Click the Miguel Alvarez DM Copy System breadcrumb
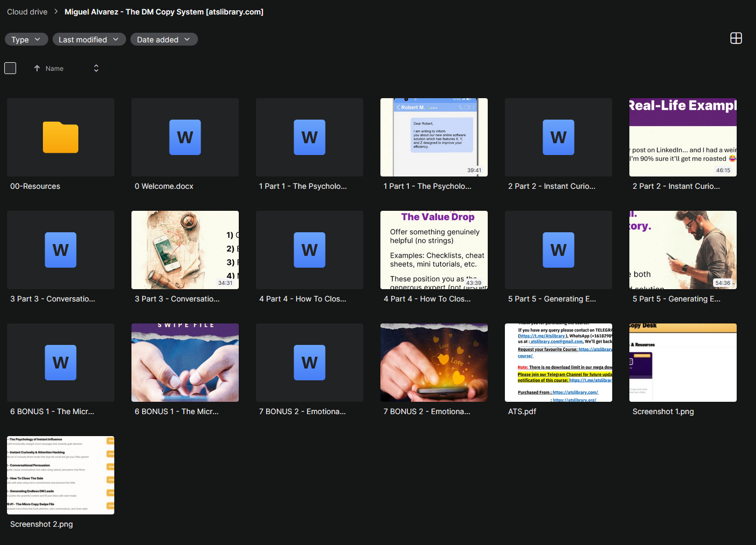 pos(164,12)
